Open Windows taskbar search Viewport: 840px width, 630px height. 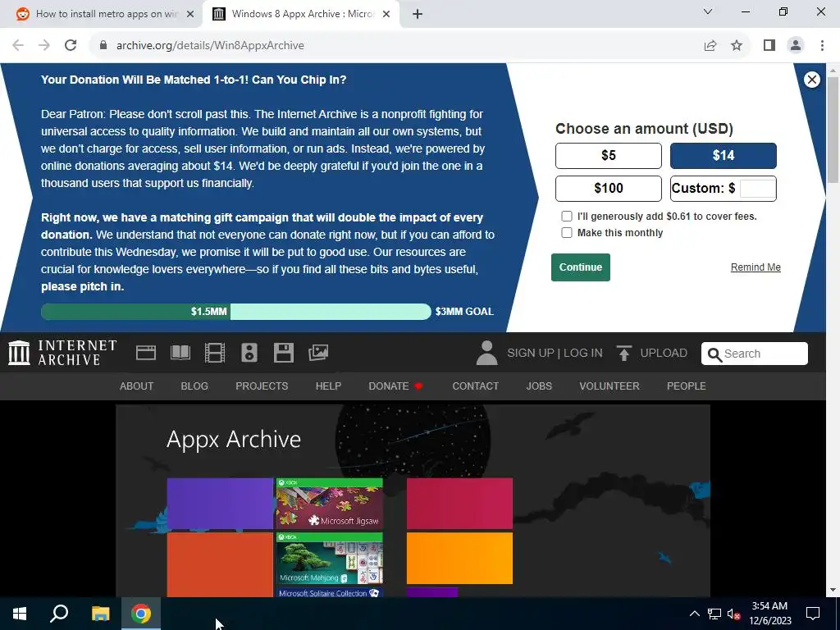[x=59, y=614]
